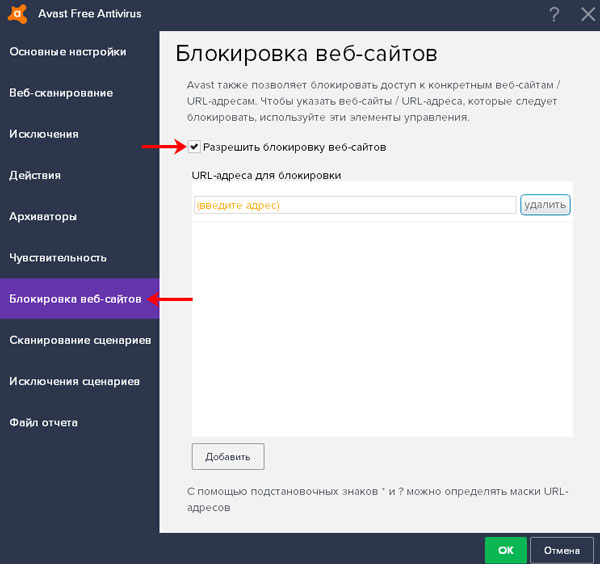Open Файл отчета section
This screenshot has height=564, width=600.
(43, 422)
